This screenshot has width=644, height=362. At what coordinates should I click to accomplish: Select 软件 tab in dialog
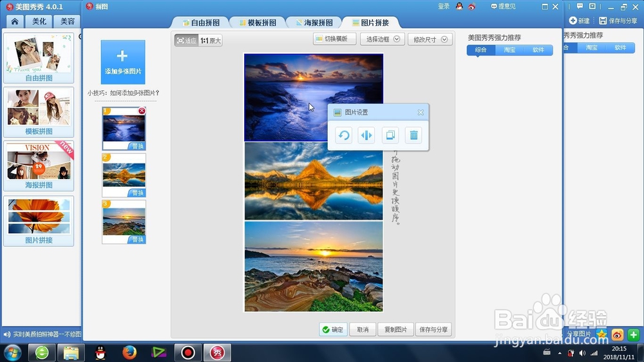tap(538, 50)
